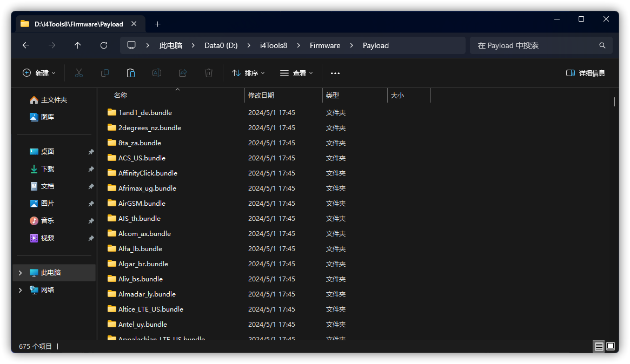Expand the 此电脑 tree node
Screen dimensions: 630x364
pos(21,273)
